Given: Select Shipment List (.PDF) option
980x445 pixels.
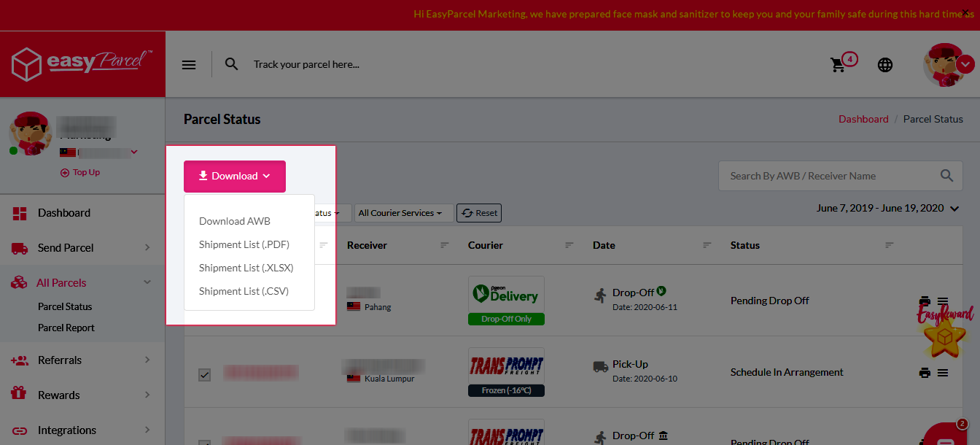Looking at the screenshot, I should [244, 244].
